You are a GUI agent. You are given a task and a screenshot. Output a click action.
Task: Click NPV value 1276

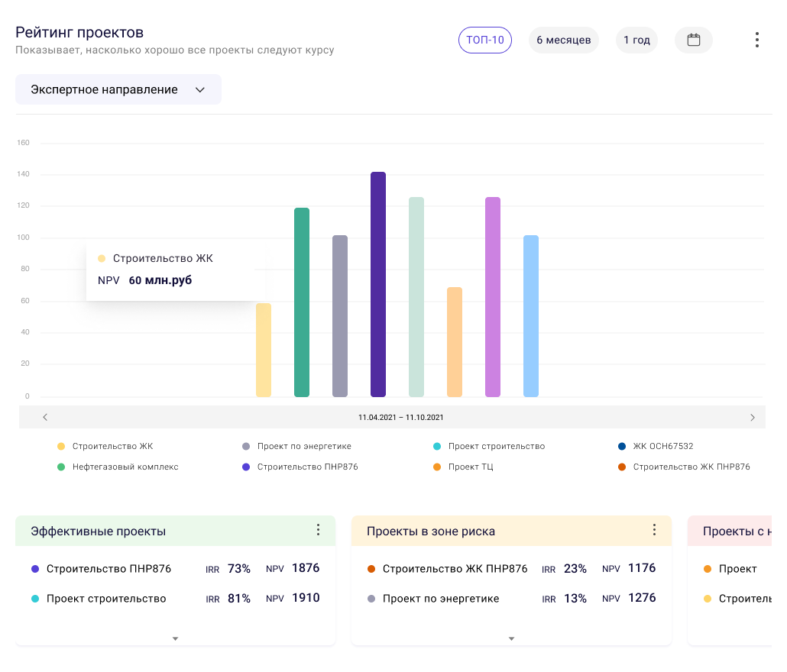pos(642,598)
